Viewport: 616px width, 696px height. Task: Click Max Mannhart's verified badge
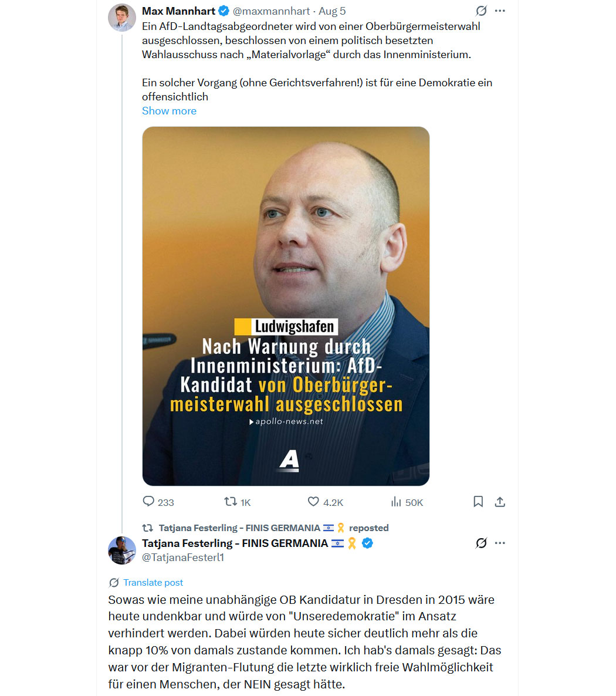point(224,11)
